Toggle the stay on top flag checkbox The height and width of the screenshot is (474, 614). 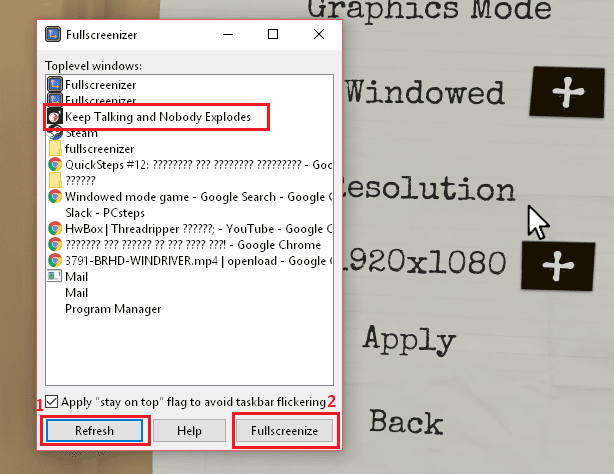52,402
